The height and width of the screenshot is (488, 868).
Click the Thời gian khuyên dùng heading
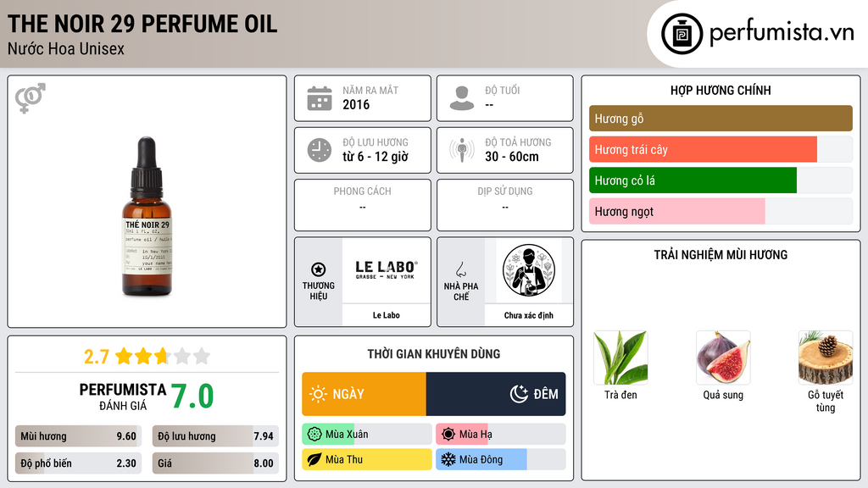(x=434, y=353)
